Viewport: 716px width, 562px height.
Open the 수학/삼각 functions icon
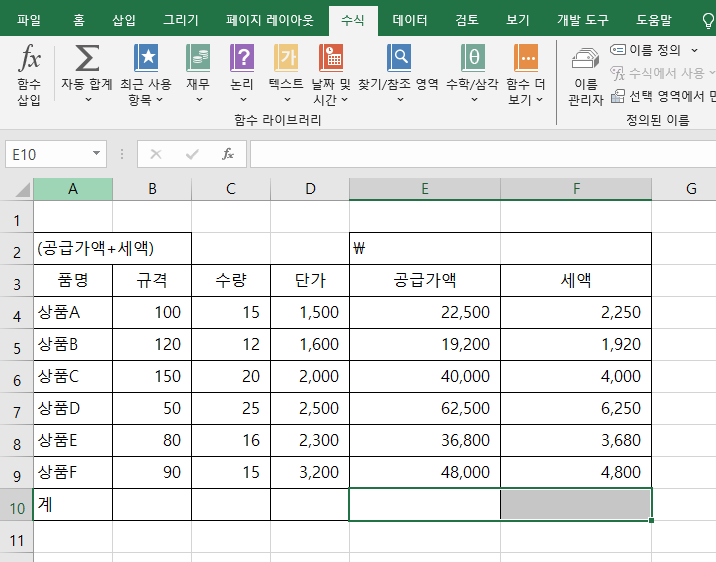(473, 58)
